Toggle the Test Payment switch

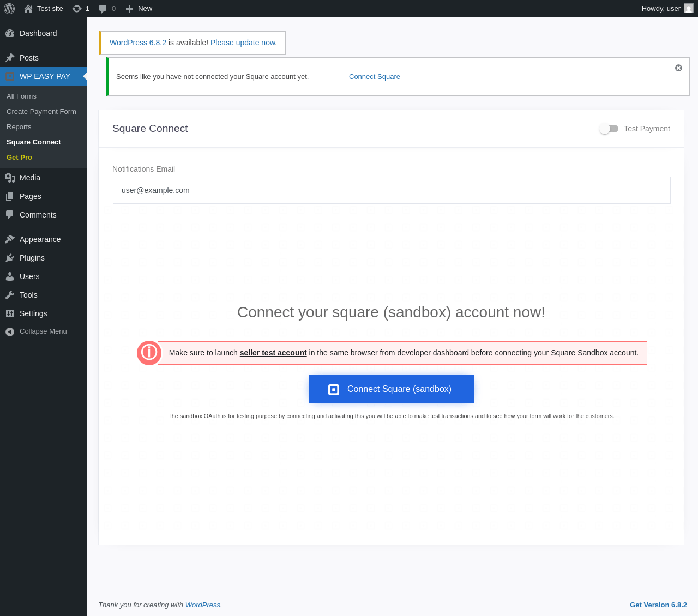tap(609, 129)
